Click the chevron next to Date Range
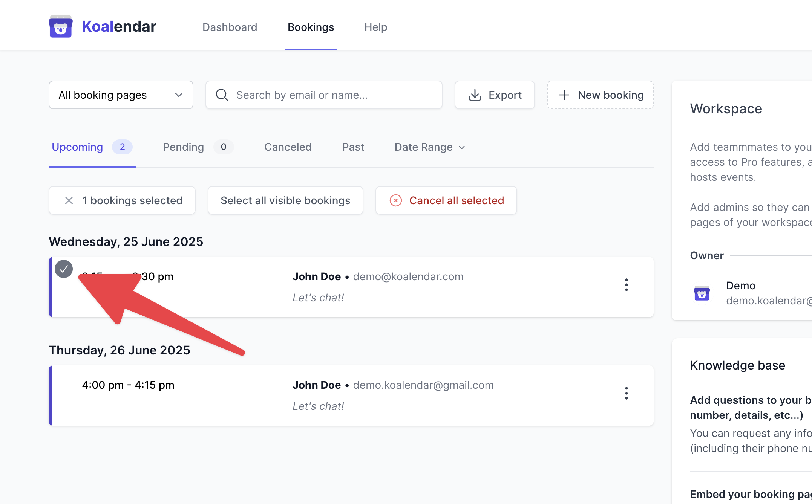 pyautogui.click(x=462, y=147)
